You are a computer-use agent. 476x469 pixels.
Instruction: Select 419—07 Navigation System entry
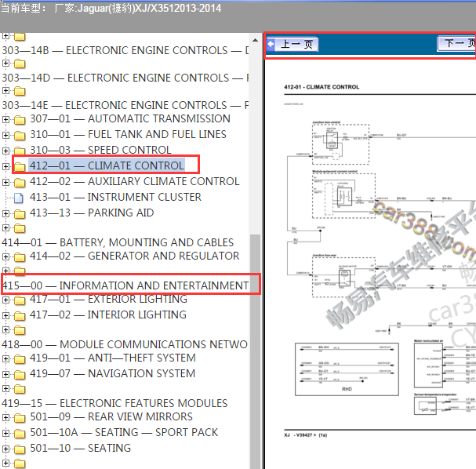click(112, 373)
